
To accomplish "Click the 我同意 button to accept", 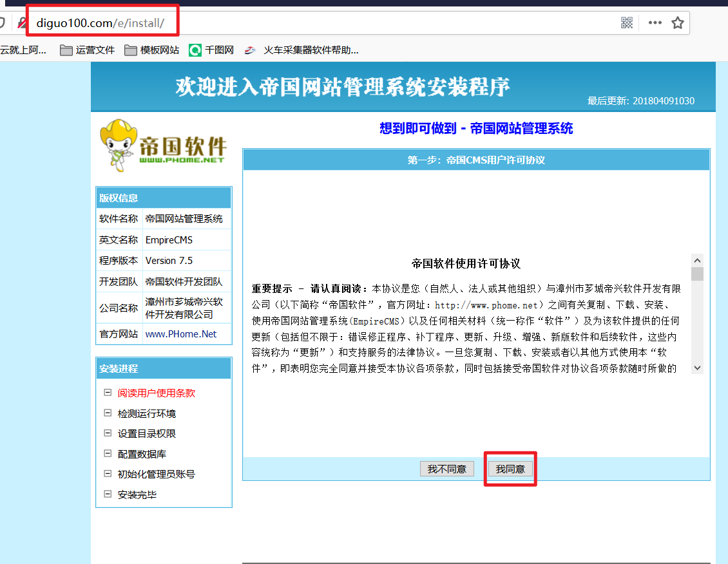I will pos(510,469).
